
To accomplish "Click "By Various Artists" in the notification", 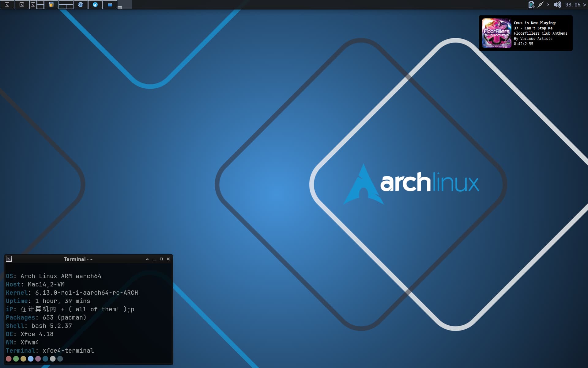I will (x=533, y=39).
